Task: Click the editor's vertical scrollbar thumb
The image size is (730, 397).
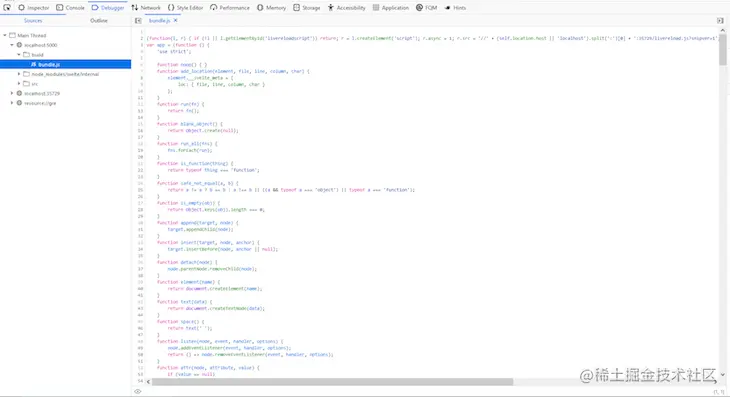Action: [x=722, y=50]
